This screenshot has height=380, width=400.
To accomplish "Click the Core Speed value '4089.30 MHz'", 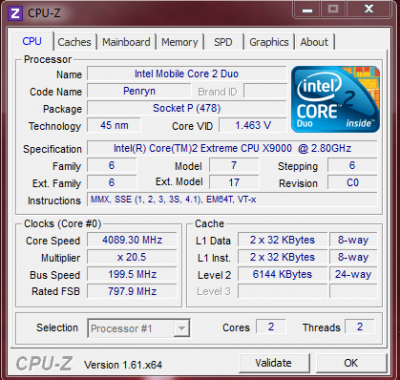I will (132, 240).
